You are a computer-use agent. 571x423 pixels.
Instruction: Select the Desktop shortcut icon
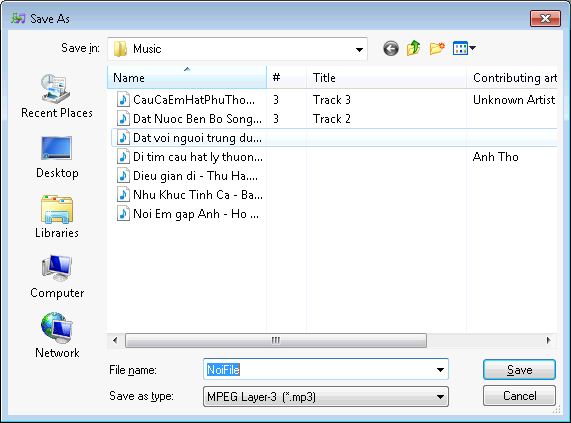pyautogui.click(x=57, y=157)
